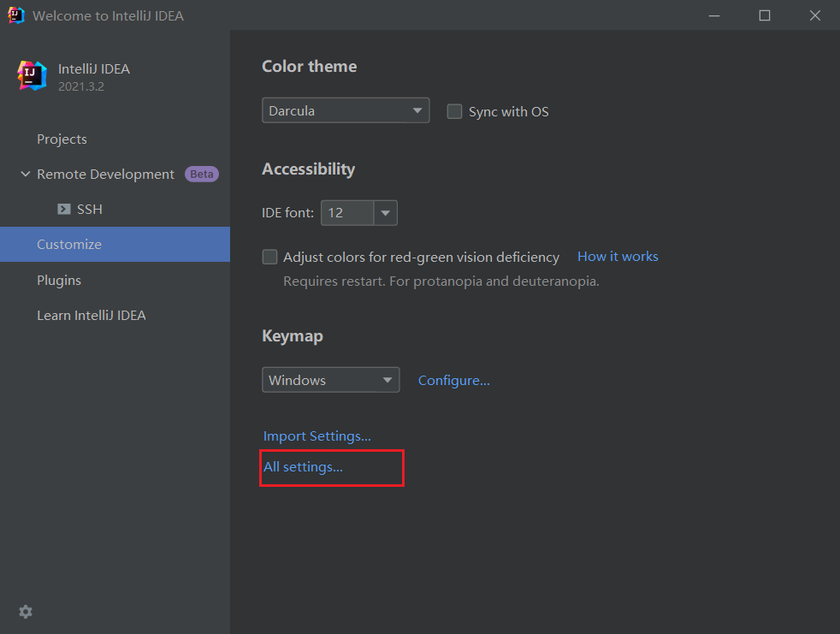840x634 pixels.
Task: Open the Darcula color theme dropdown
Action: tap(346, 110)
